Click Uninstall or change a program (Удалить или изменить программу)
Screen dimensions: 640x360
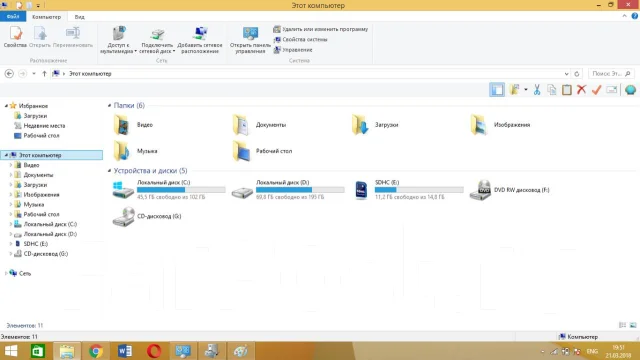point(321,29)
